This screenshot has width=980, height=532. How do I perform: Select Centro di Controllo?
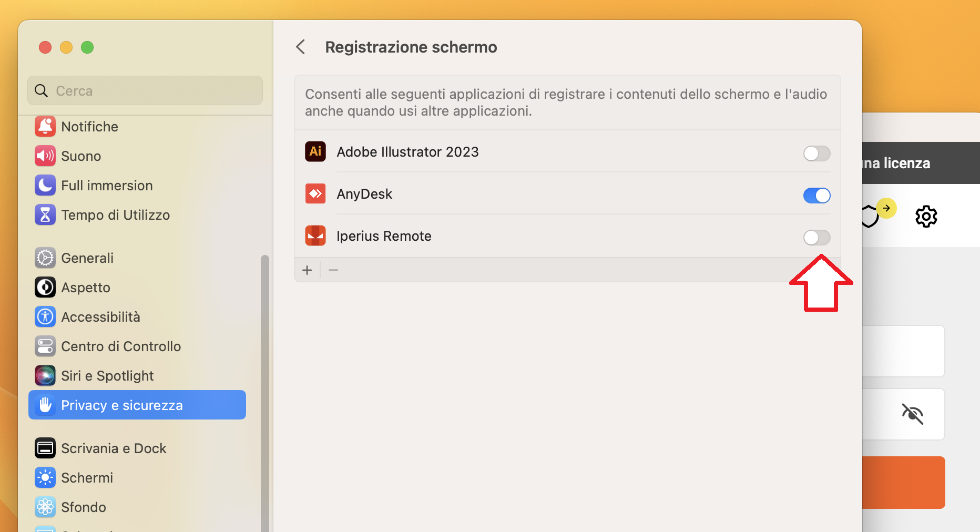pos(137,346)
